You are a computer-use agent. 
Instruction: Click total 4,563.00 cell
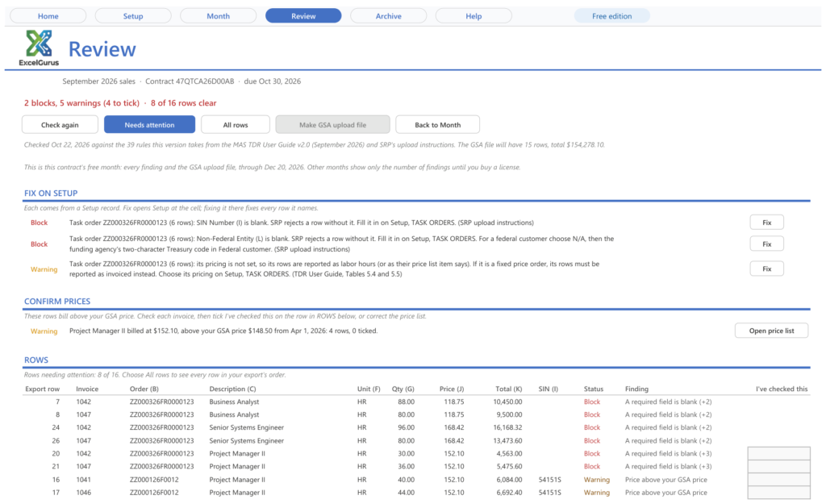(509, 453)
